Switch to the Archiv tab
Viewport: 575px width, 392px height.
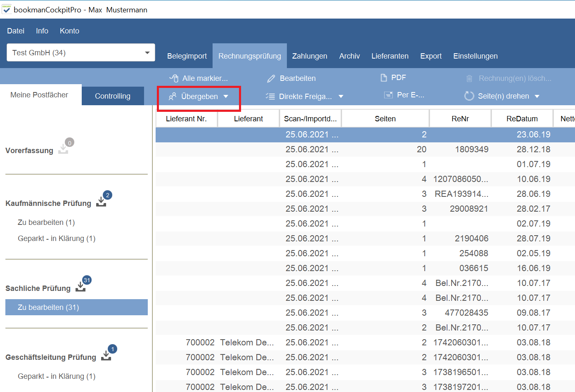tap(350, 56)
